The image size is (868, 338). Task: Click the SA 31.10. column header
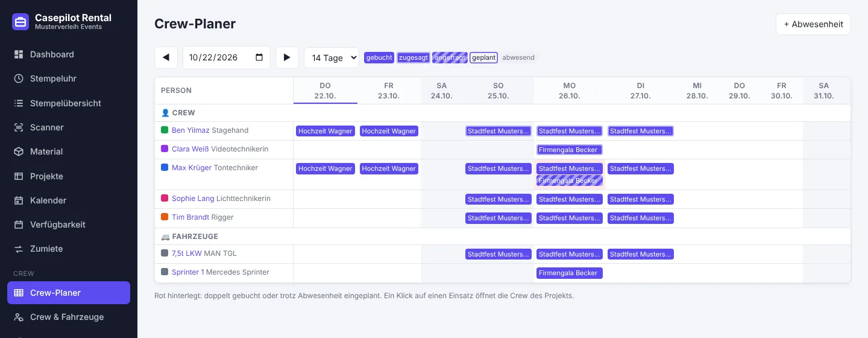[824, 91]
